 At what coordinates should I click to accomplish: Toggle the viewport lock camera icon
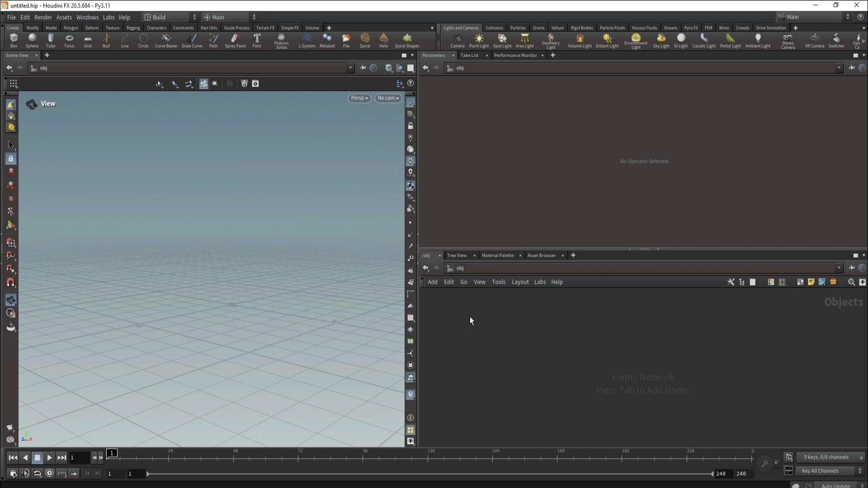(x=410, y=126)
